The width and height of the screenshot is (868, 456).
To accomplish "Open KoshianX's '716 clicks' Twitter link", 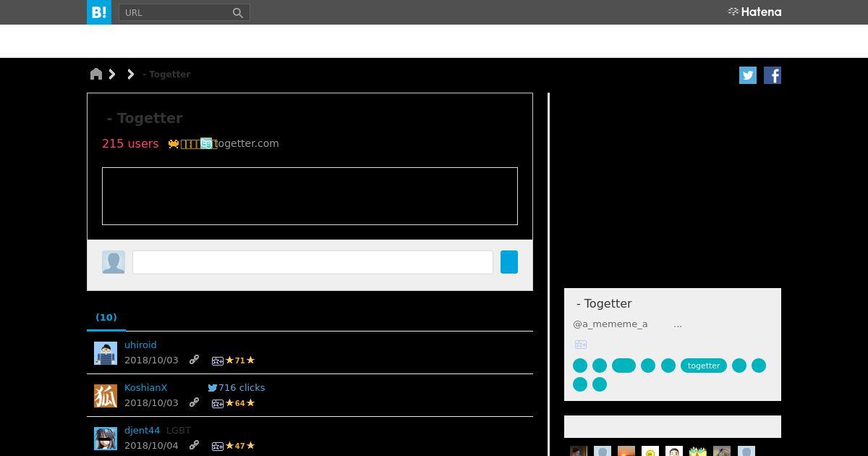I will (x=237, y=388).
